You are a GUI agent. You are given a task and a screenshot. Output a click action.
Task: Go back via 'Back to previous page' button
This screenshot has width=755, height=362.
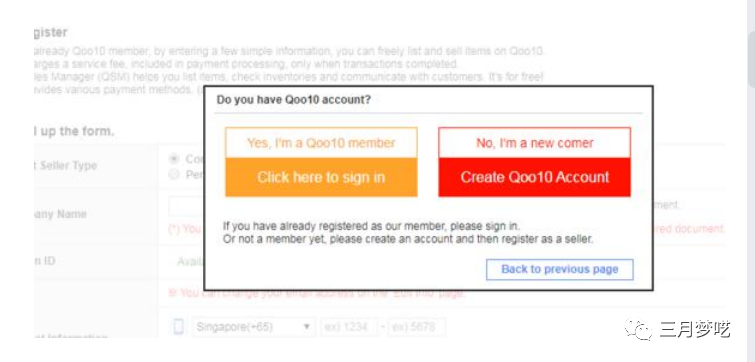coord(560,269)
